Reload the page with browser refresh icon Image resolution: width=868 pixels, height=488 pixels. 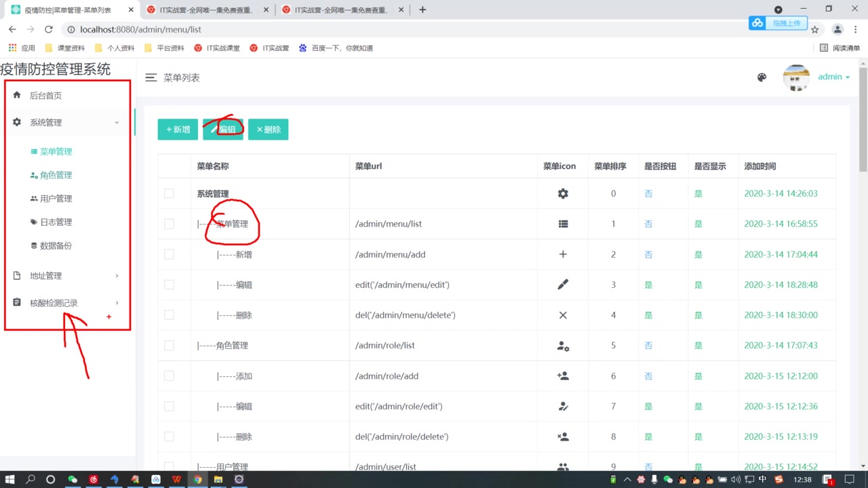49,30
